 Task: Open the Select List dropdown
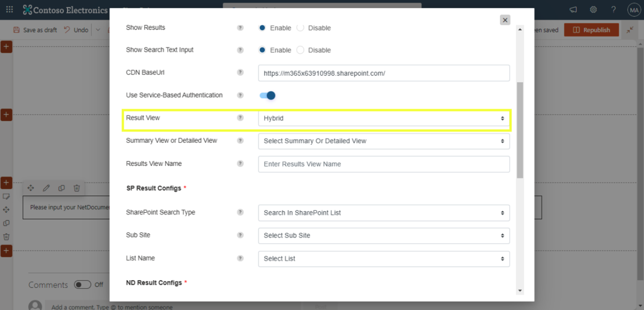[x=384, y=258]
